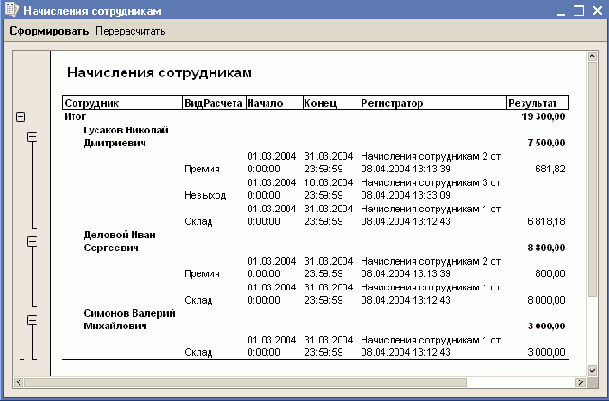Viewport: 609px width, 401px height.
Task: Select the Результат column header
Action: (x=537, y=103)
